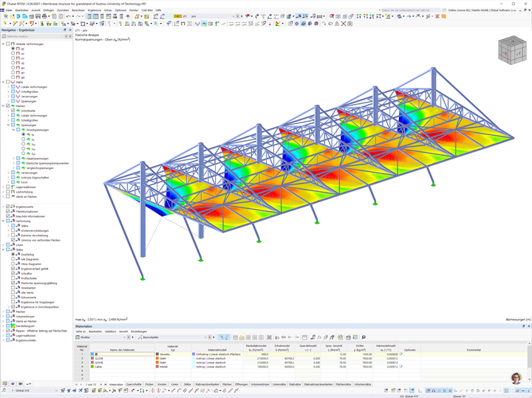Collapse the Globale Verformungen tree node

[4, 44]
